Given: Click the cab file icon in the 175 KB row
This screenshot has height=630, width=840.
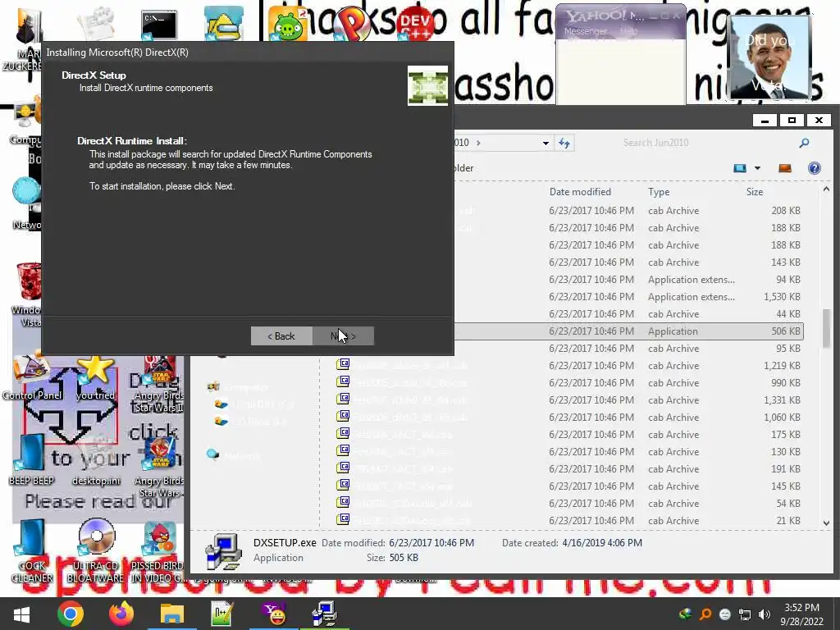Looking at the screenshot, I should 343,433.
